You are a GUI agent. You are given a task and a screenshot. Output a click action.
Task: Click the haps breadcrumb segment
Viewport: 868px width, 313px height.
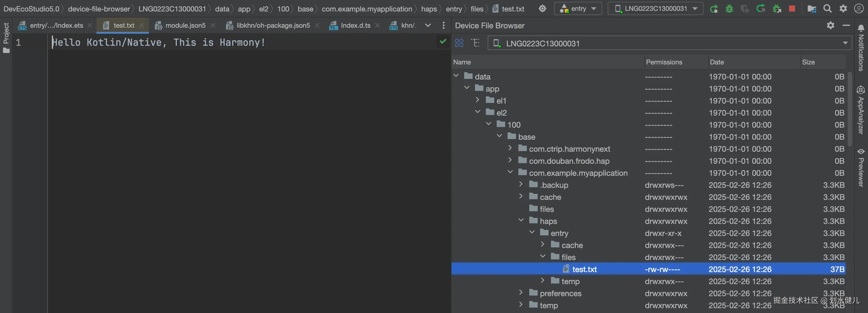coord(429,9)
